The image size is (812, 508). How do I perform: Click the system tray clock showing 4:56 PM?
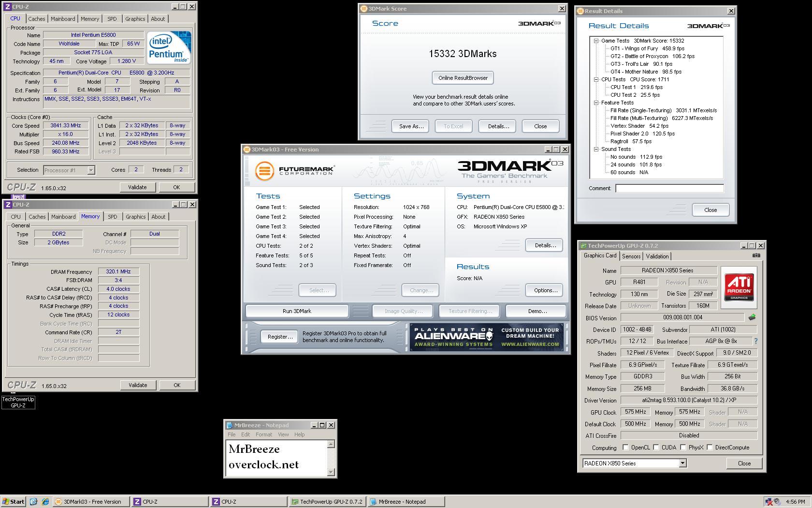tap(796, 502)
